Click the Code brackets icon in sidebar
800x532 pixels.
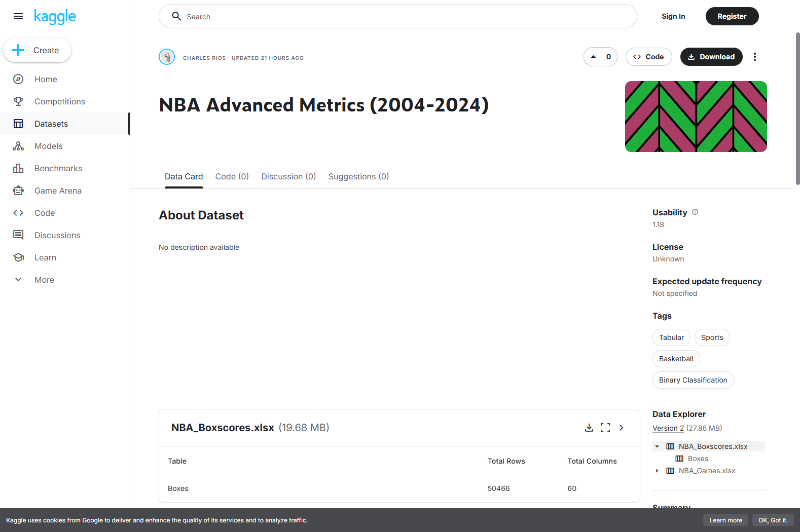tap(18, 213)
